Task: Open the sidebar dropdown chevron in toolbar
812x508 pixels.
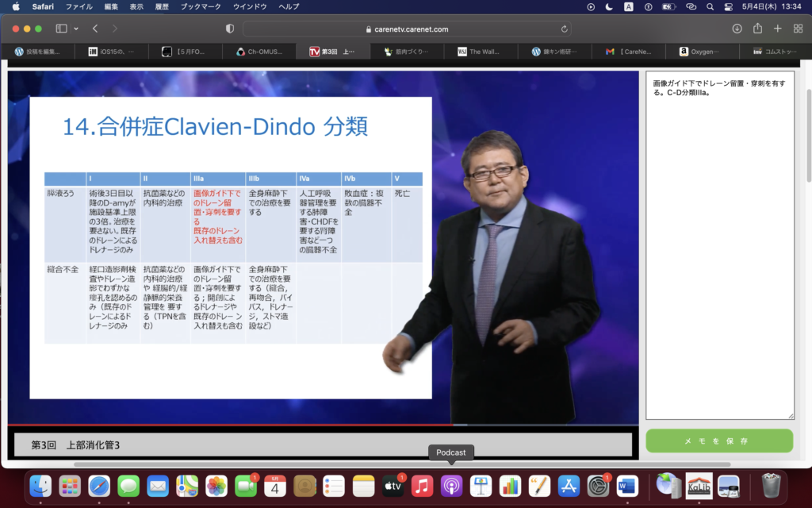Action: (76, 29)
